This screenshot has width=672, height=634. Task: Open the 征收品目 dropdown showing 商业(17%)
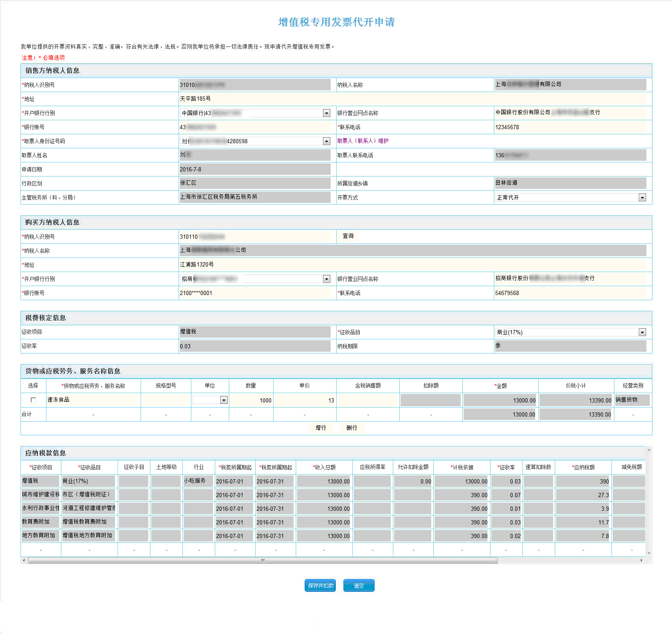coord(642,332)
